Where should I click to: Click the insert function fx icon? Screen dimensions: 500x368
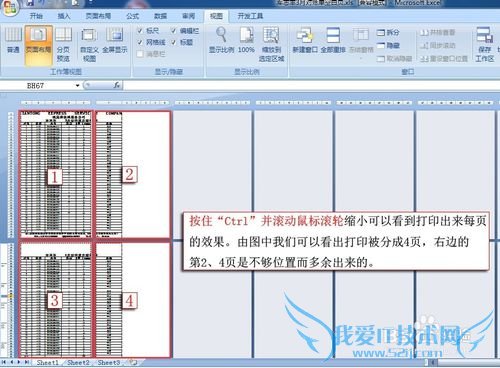coord(116,85)
